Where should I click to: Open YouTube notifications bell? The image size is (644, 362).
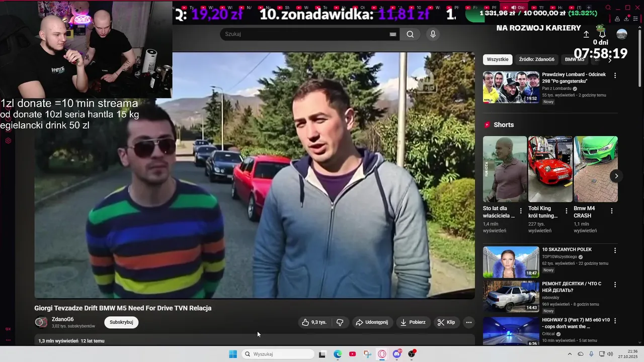pyautogui.click(x=602, y=34)
